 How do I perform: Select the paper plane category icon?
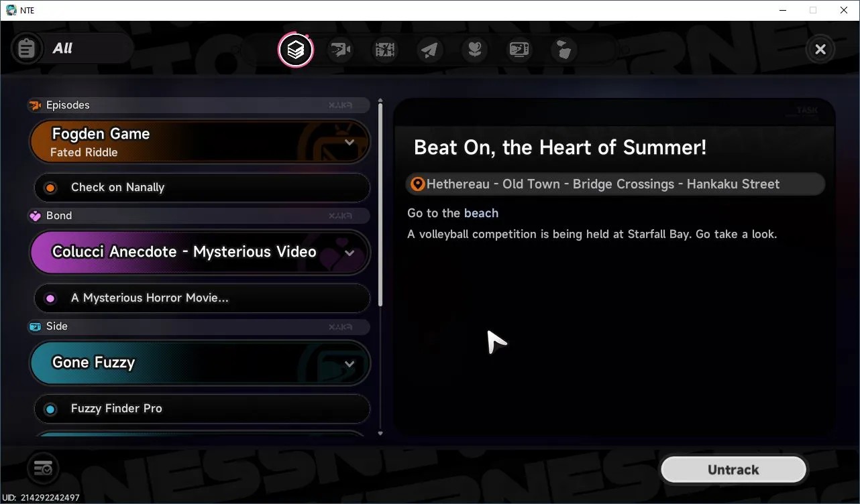[430, 50]
